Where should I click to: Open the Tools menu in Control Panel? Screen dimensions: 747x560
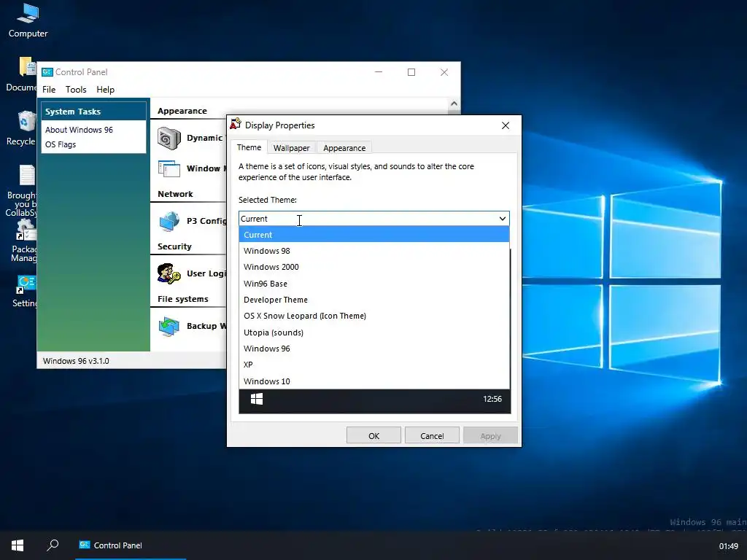(x=76, y=90)
